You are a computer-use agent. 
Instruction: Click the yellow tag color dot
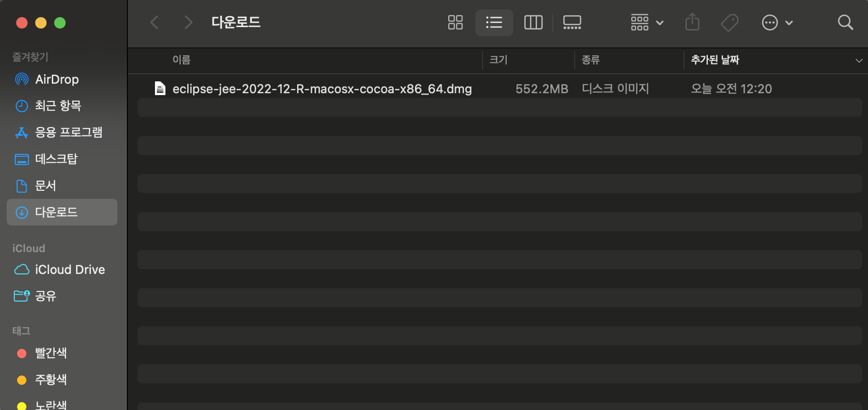(21, 406)
